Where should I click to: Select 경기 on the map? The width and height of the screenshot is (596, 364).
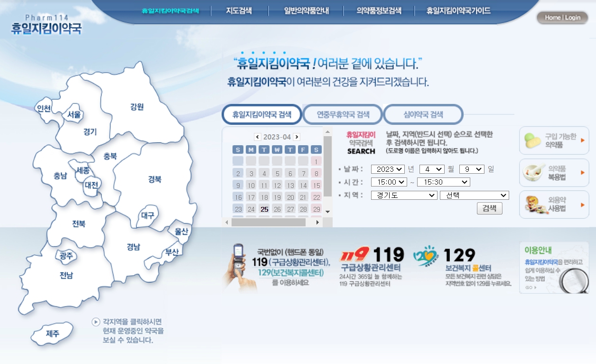click(x=90, y=132)
